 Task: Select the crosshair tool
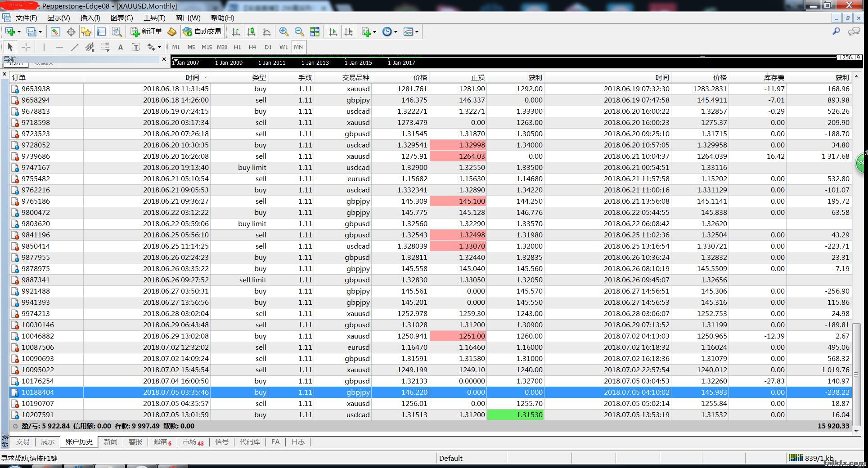pos(26,47)
